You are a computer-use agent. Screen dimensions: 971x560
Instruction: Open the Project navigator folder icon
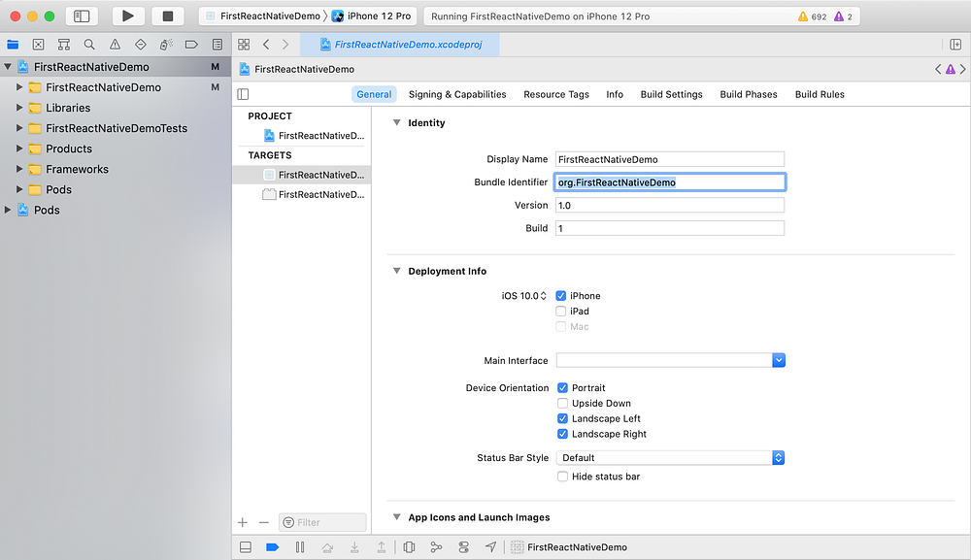tap(13, 45)
